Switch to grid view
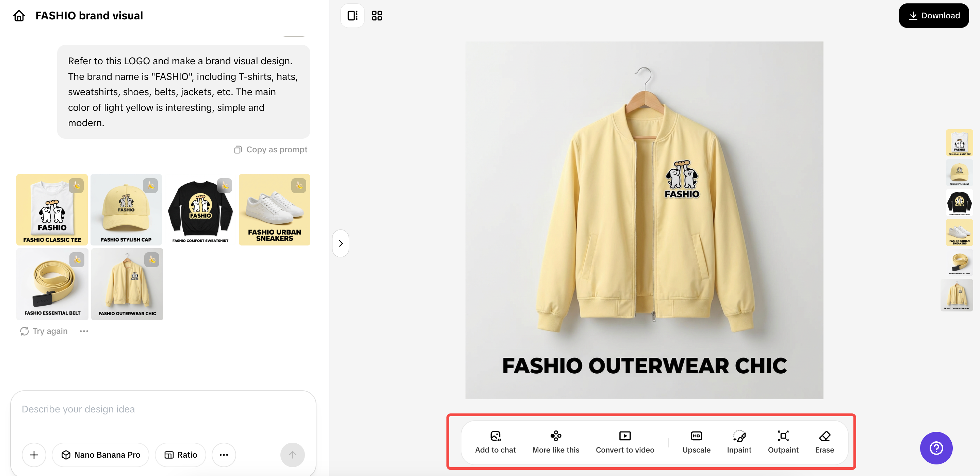Screen dimensions: 980x476 377,16
